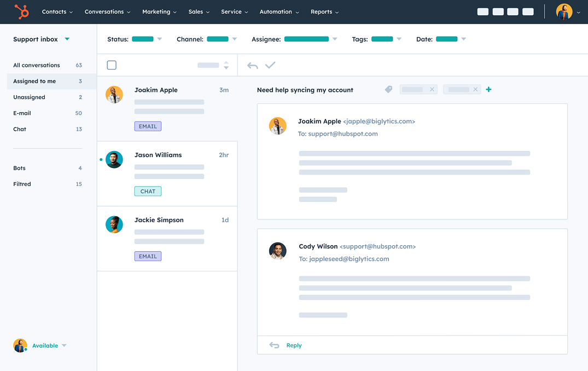Click Jason Williams' avatar in the list
The width and height of the screenshot is (588, 371).
click(114, 159)
